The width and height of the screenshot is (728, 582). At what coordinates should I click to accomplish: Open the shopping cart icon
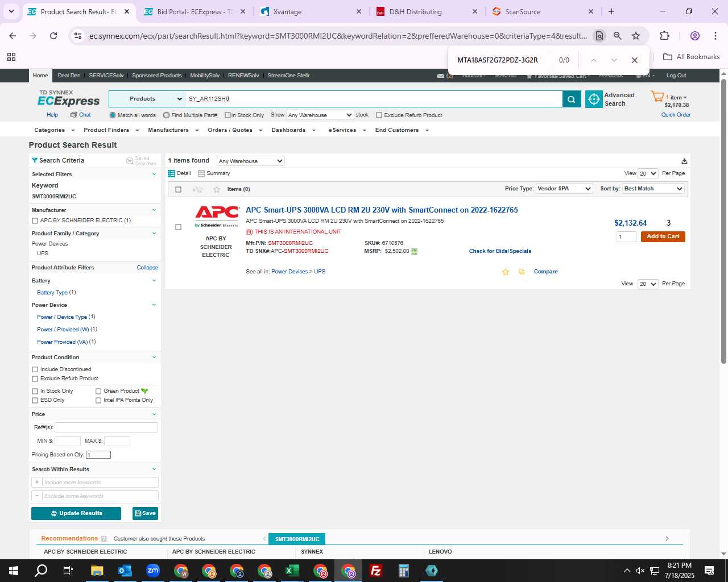pyautogui.click(x=657, y=97)
